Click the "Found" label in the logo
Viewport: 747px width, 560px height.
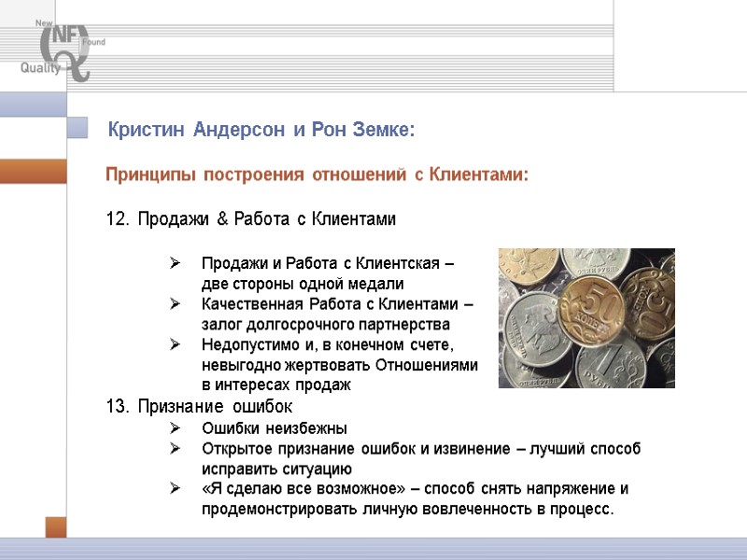(x=93, y=42)
